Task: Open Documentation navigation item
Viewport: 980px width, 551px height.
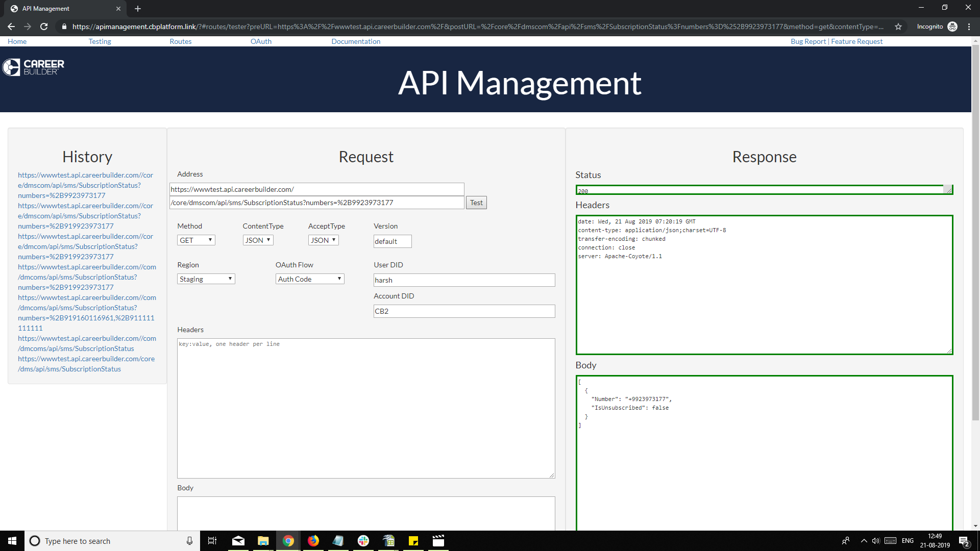Action: (356, 41)
